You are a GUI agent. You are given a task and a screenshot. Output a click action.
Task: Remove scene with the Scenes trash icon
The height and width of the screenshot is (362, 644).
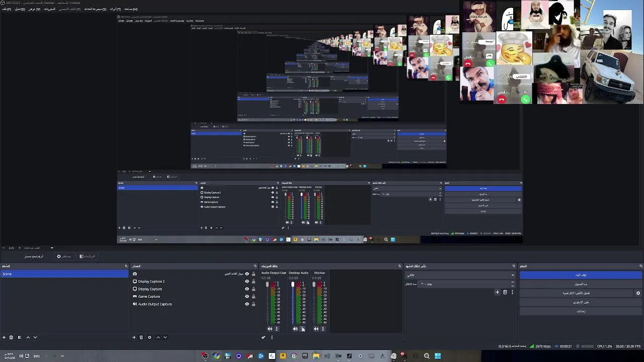(11, 337)
